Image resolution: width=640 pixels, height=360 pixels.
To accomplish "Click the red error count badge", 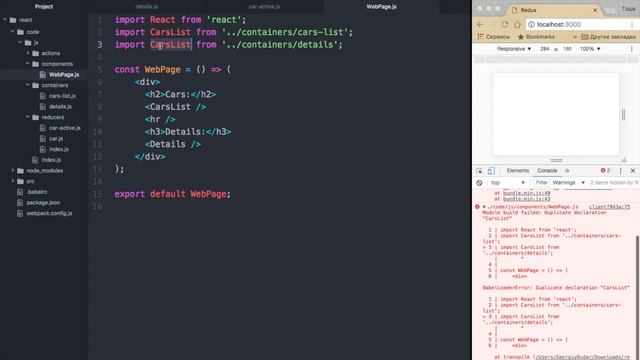I will pos(605,171).
